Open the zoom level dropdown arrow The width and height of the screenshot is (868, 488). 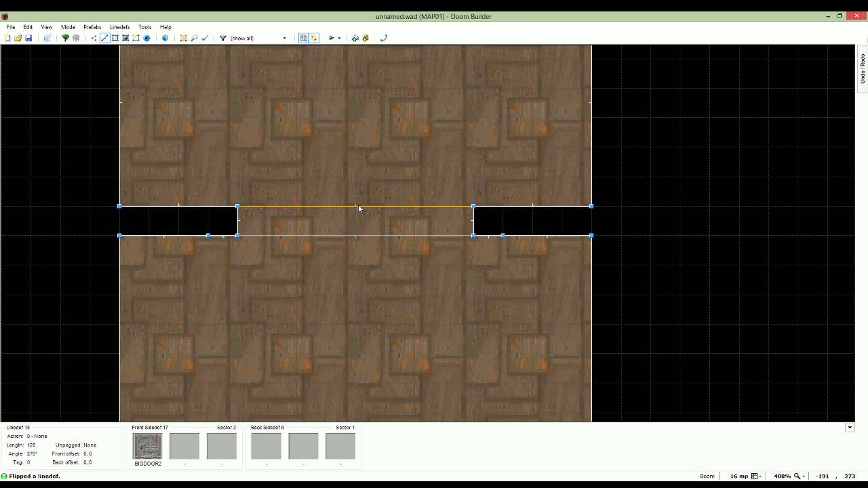point(804,476)
